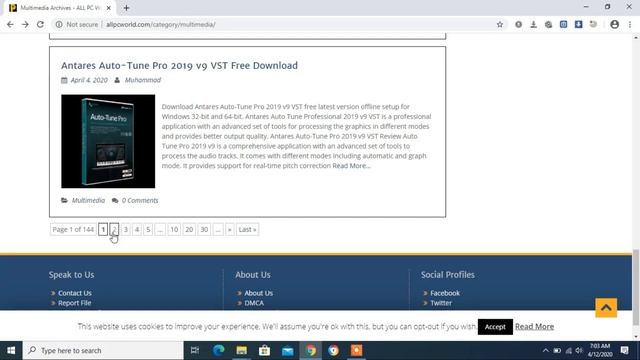Reload the current page
Screen dimensions: 640x360
[40, 24]
